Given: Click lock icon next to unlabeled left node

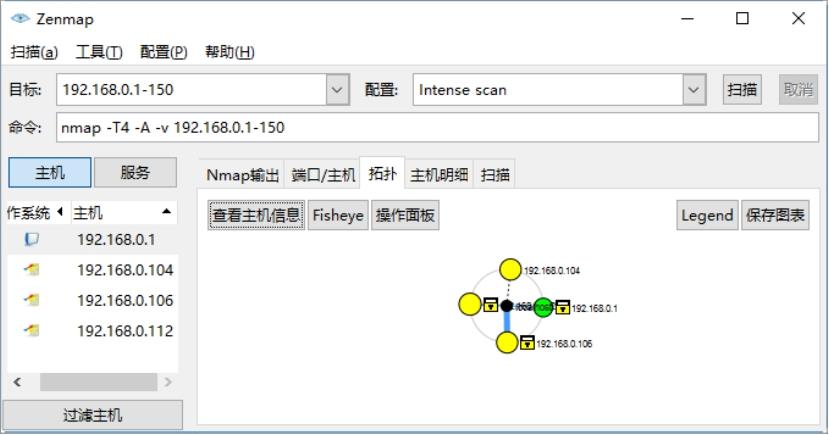Looking at the screenshot, I should click(491, 304).
